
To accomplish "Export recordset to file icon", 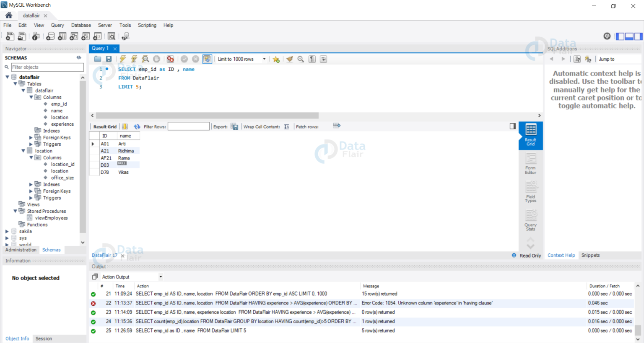I will pyautogui.click(x=234, y=126).
